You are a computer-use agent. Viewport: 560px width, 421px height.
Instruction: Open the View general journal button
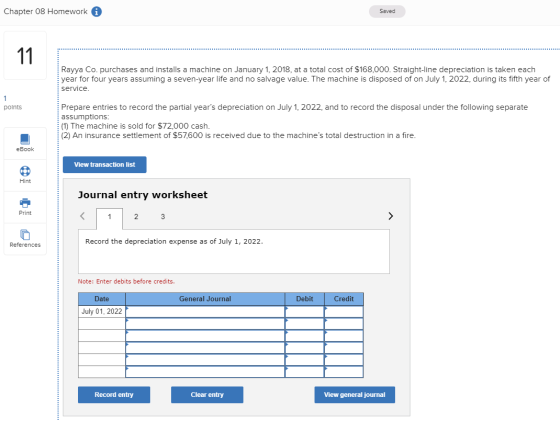[355, 395]
